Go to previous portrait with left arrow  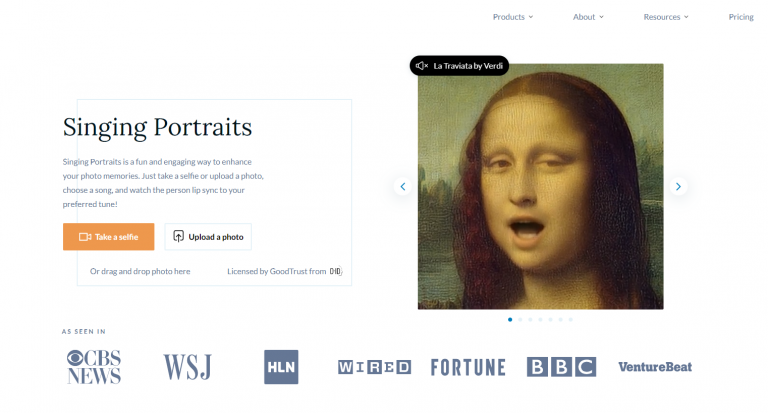[403, 186]
